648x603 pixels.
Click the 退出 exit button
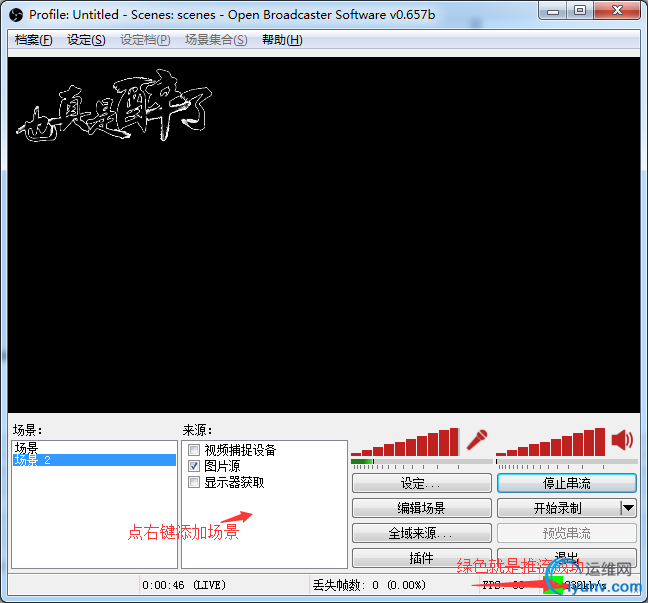coord(567,558)
